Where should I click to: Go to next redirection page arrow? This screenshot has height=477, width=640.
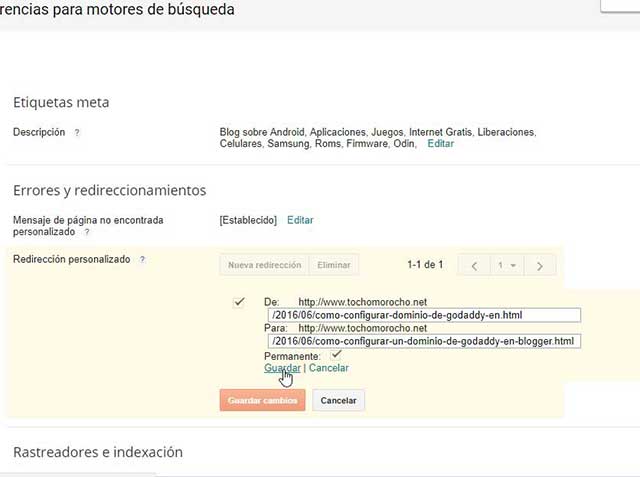[540, 266]
